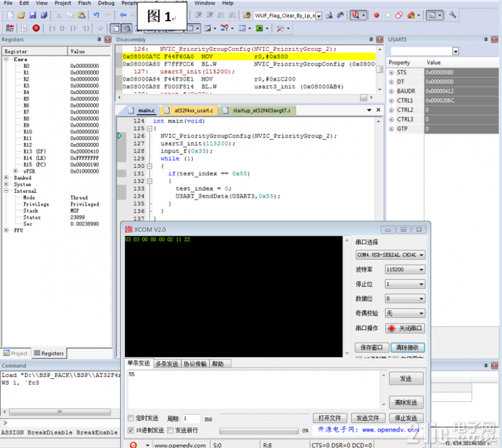Navigate backwards with the blue arrow
The width and height of the screenshot is (502, 448).
[x=123, y=15]
